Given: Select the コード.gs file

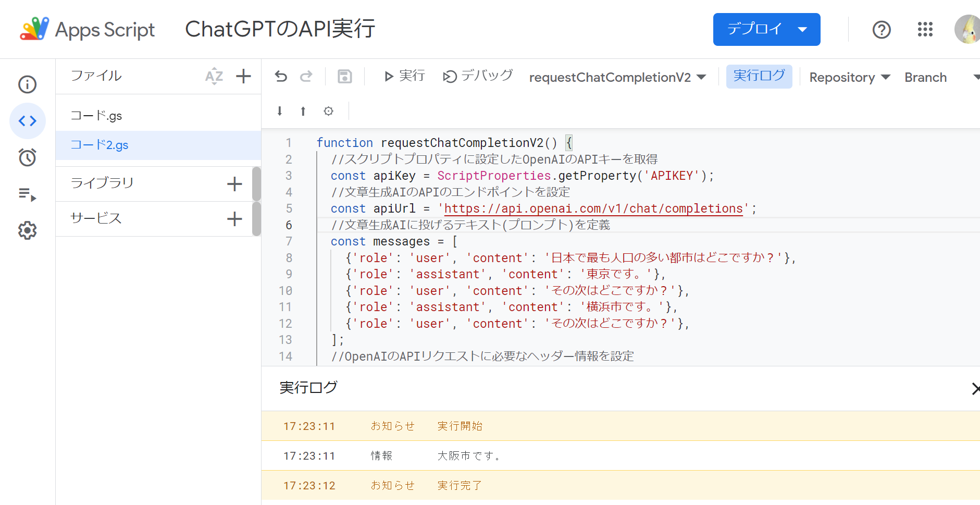Looking at the screenshot, I should (96, 116).
